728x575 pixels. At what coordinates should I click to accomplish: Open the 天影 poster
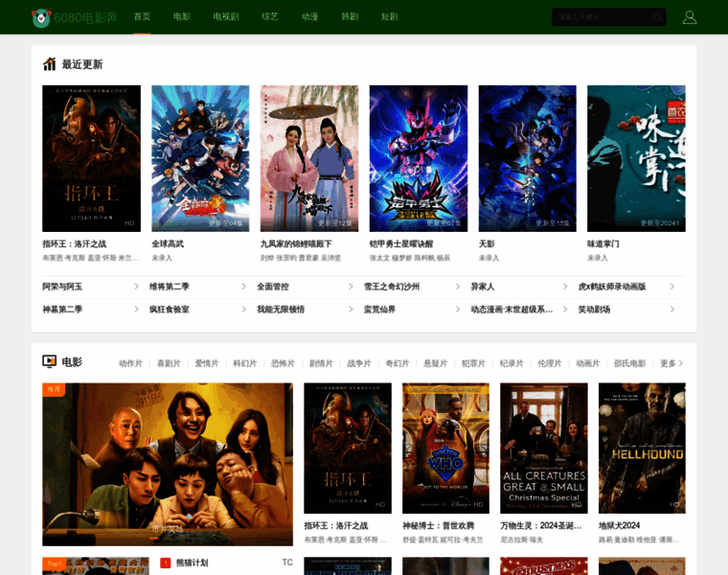pyautogui.click(x=528, y=158)
